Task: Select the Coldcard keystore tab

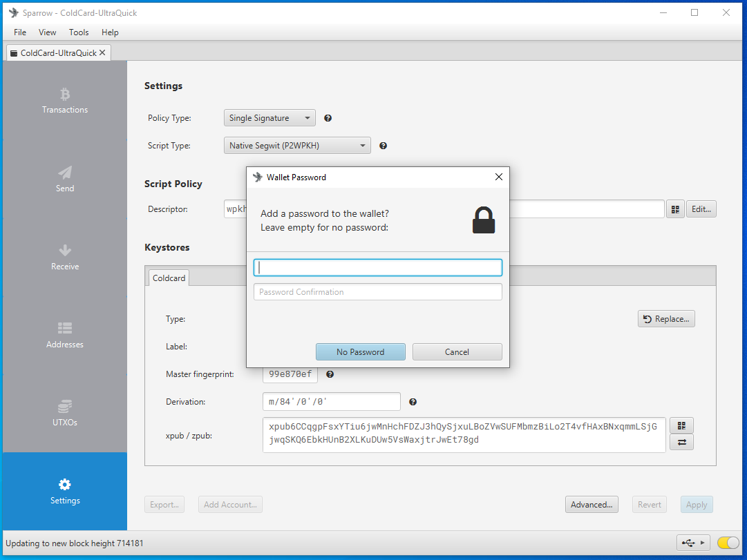Action: point(169,278)
